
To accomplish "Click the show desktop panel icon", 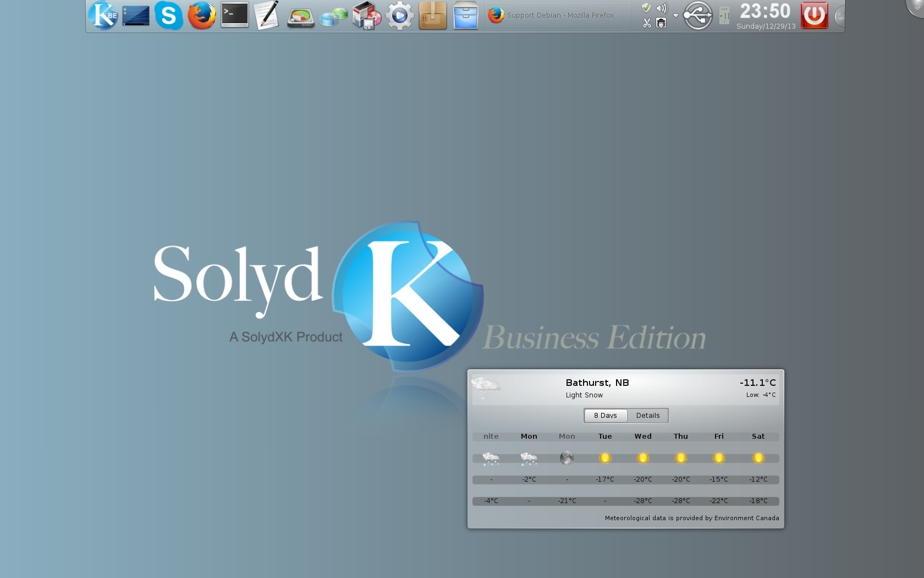I will [136, 15].
